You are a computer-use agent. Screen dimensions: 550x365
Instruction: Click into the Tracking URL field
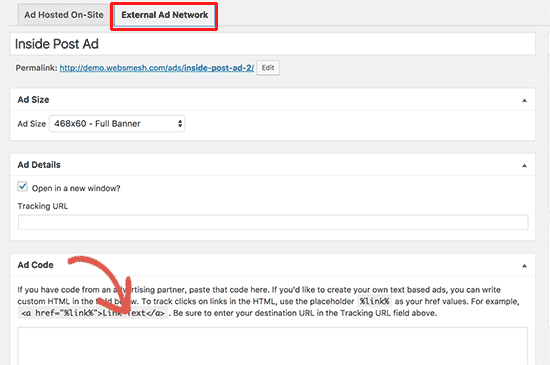(273, 222)
